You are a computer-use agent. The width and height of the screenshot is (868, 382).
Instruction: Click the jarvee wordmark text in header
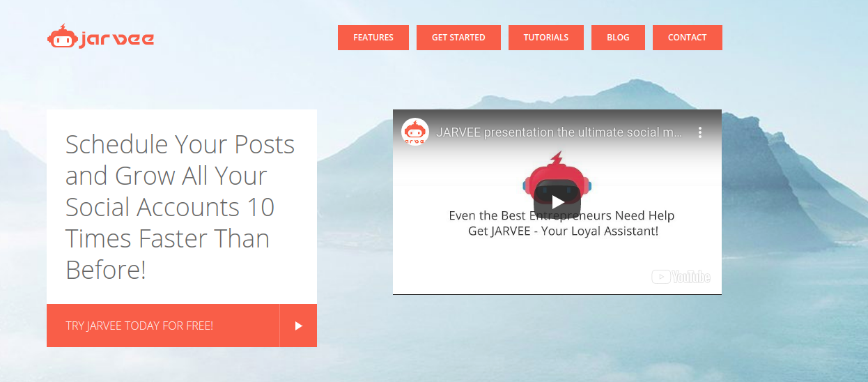pos(116,39)
